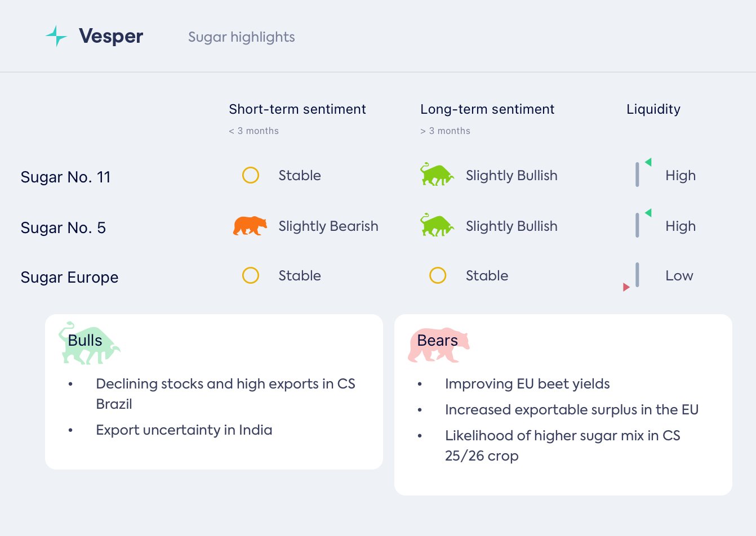The image size is (756, 536).
Task: Click the Sugar highlights page title
Action: [x=241, y=37]
